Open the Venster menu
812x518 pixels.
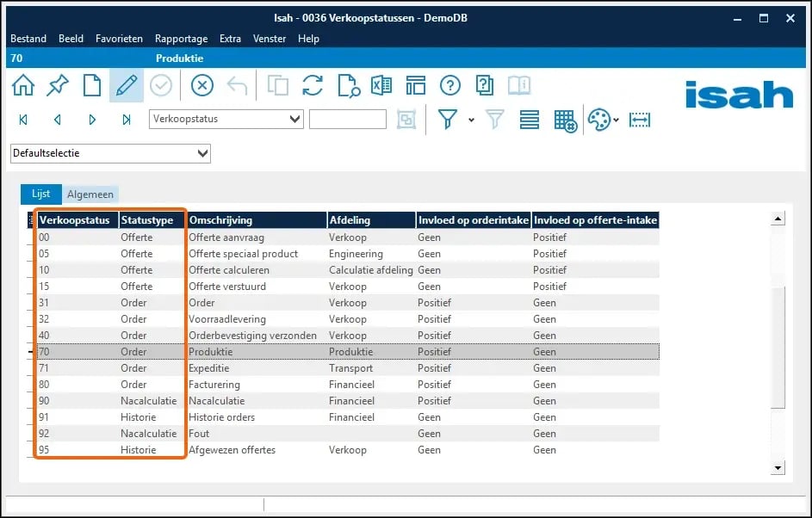tap(270, 39)
